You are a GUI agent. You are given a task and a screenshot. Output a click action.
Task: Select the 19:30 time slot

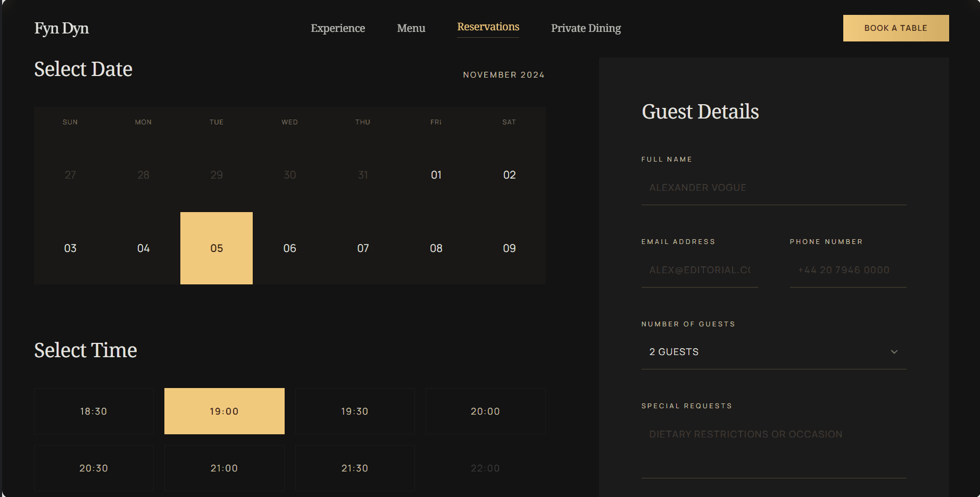click(354, 411)
